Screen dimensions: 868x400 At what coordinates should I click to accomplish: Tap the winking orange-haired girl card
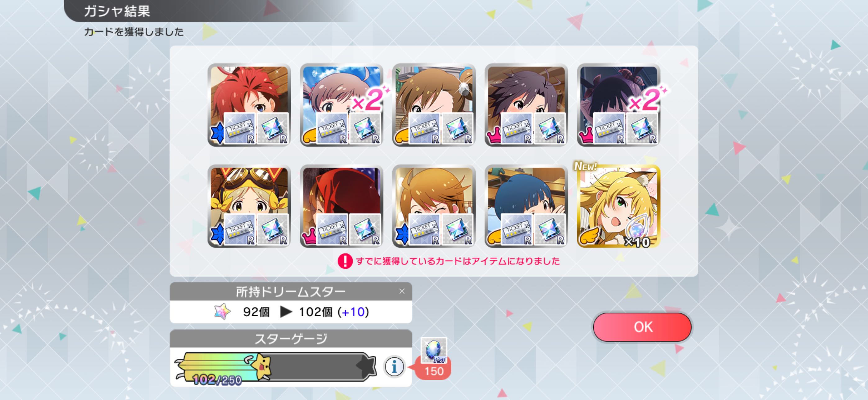click(434, 206)
